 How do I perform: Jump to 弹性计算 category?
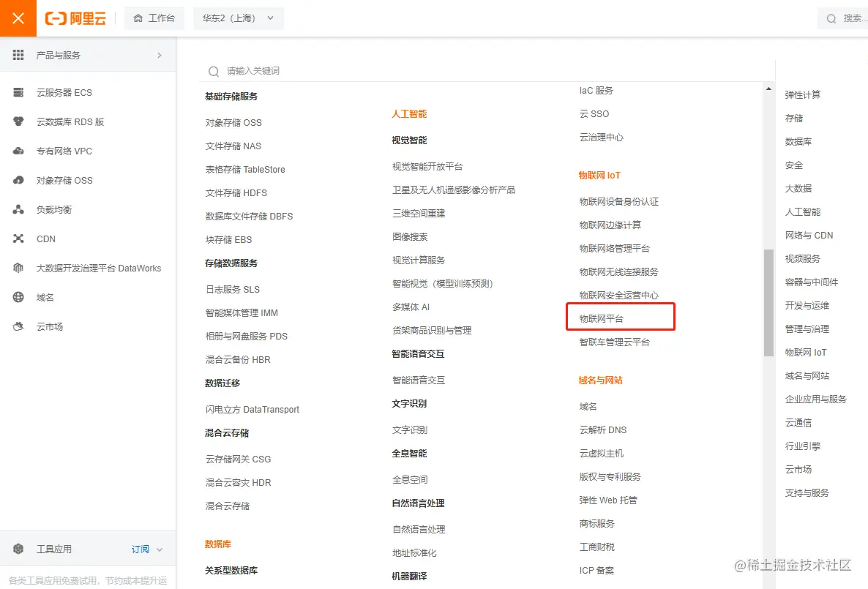tap(803, 94)
